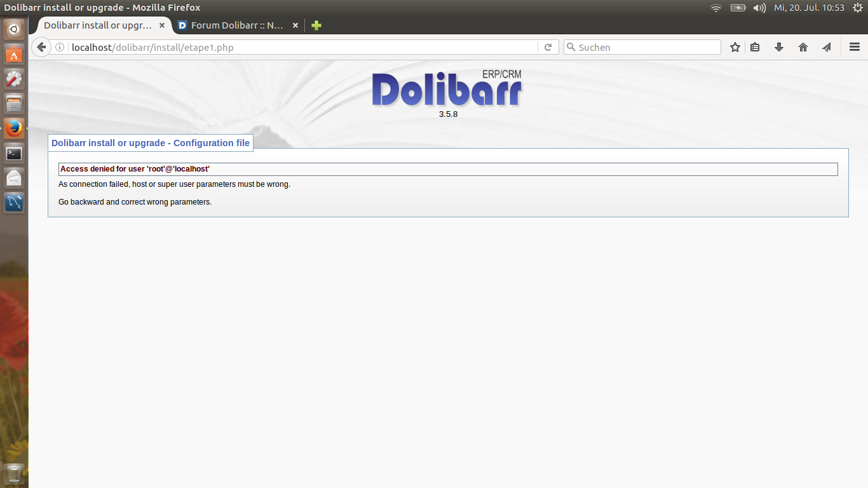The height and width of the screenshot is (488, 868).
Task: Open the mail envelope dock icon
Action: pos(14,178)
